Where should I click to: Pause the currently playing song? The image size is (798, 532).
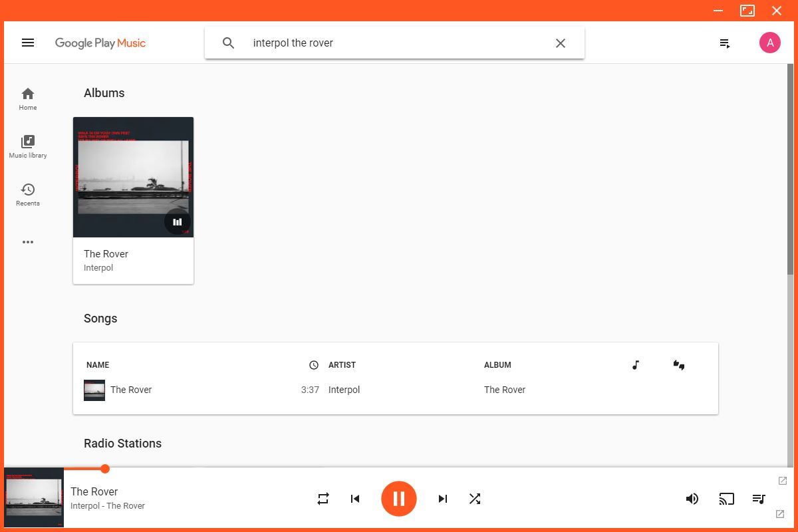(x=399, y=498)
